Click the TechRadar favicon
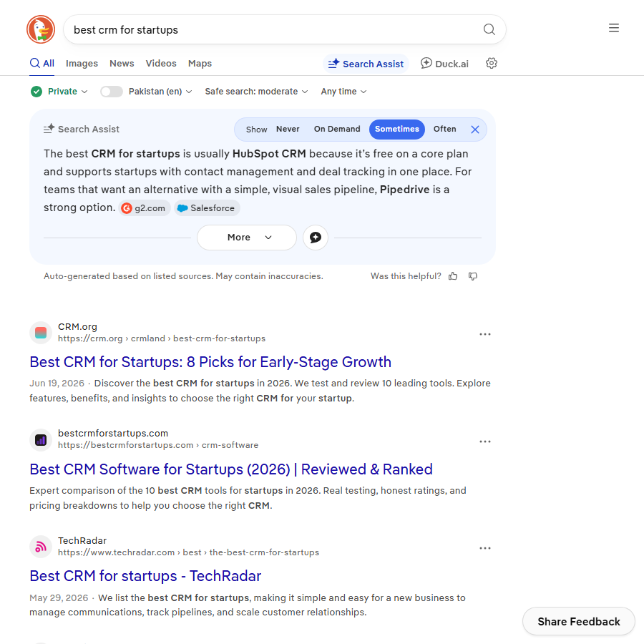The height and width of the screenshot is (644, 644). (41, 547)
